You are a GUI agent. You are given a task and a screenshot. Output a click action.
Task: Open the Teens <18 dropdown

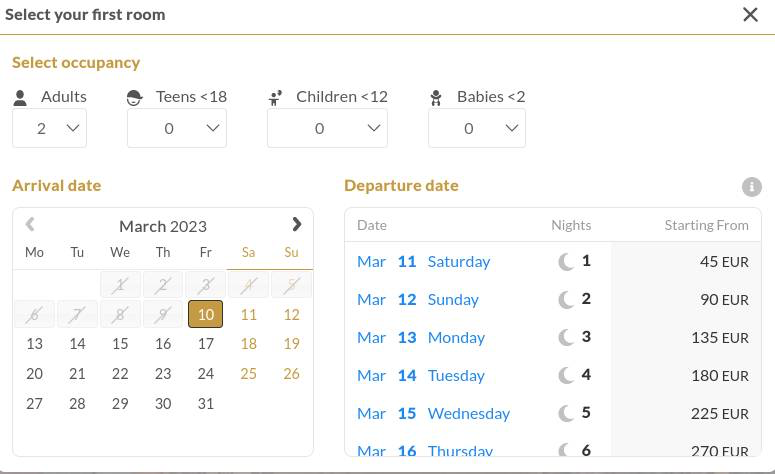click(177, 128)
